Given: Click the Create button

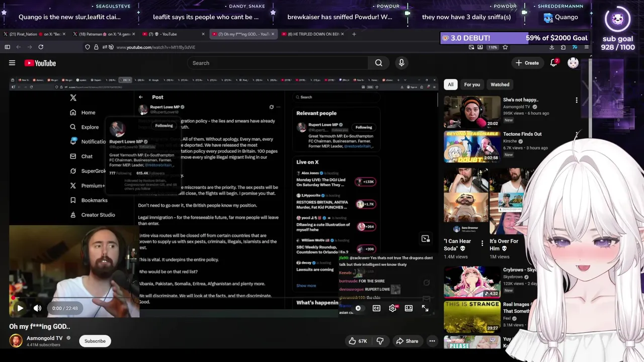Looking at the screenshot, I should pos(527,63).
